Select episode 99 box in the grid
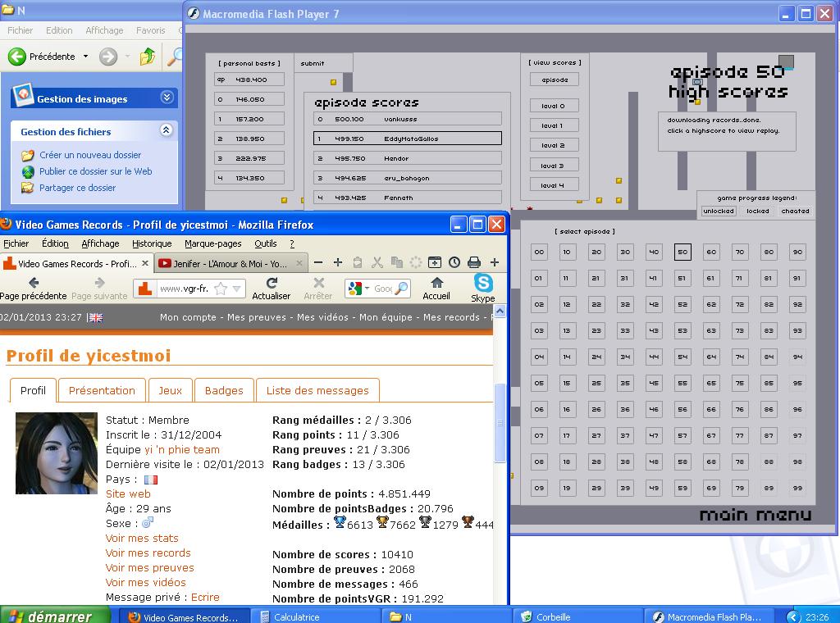Screen dimensions: 840x623 797,489
